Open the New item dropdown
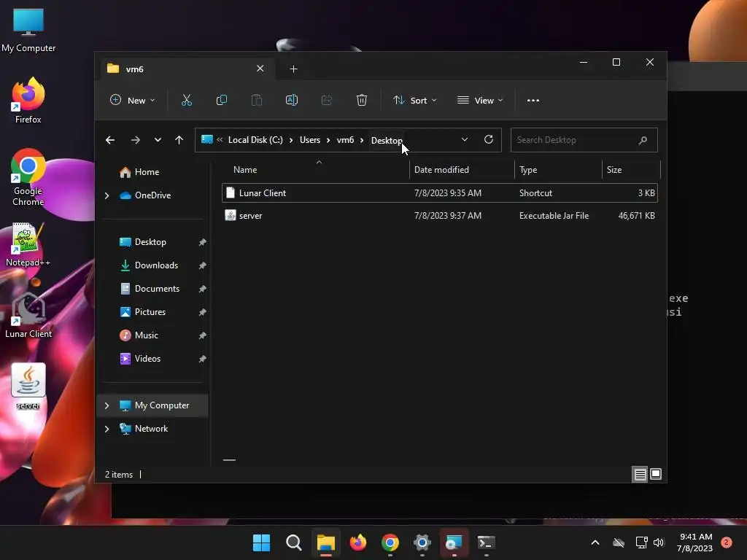The image size is (747, 560). tap(133, 100)
